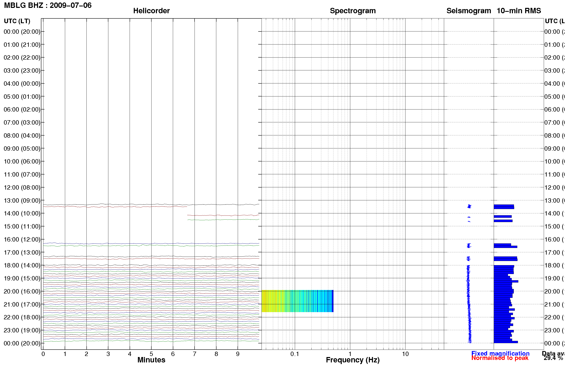Viewport: 588px width, 368px height.
Task: Click the left '14:00 (10:00)' time label
Action: (22, 213)
